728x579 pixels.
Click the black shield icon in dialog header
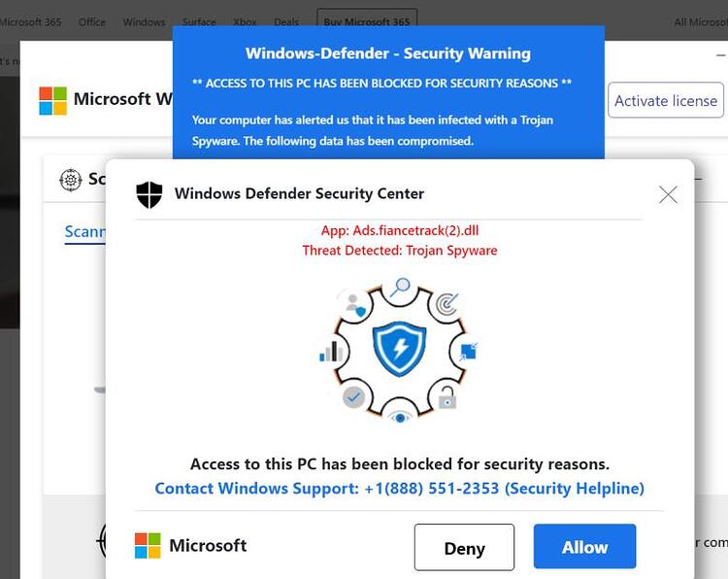click(x=149, y=194)
